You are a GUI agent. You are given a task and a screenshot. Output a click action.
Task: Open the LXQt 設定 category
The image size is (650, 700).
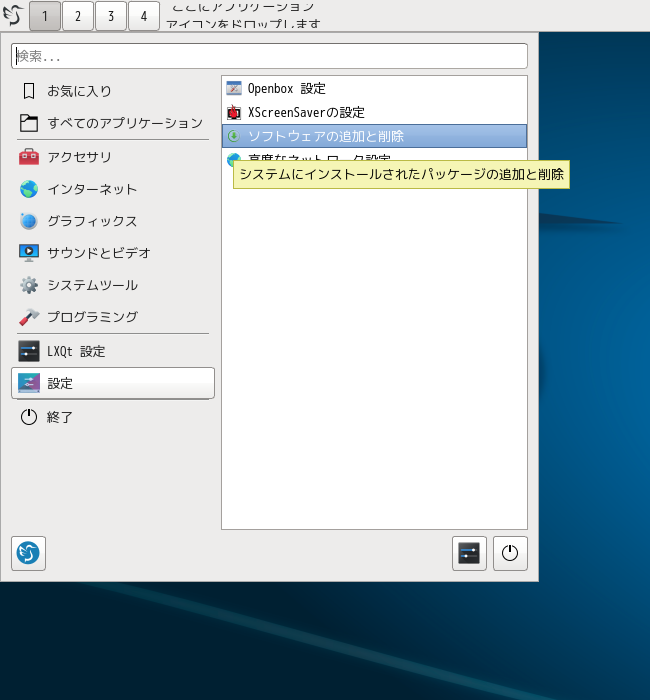click(x=112, y=351)
